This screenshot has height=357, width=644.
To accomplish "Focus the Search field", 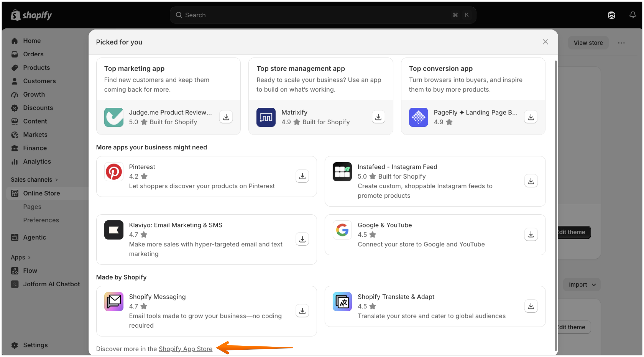I will pyautogui.click(x=323, y=15).
